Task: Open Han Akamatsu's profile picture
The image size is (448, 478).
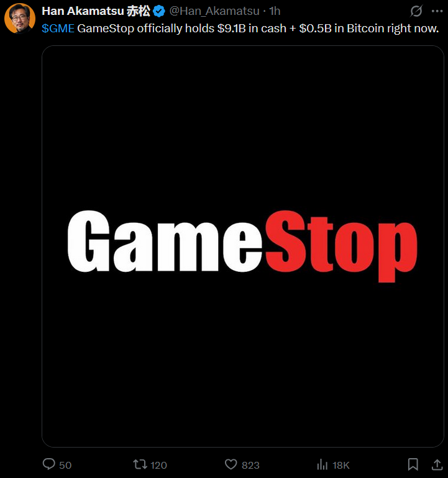Action: 20,18
